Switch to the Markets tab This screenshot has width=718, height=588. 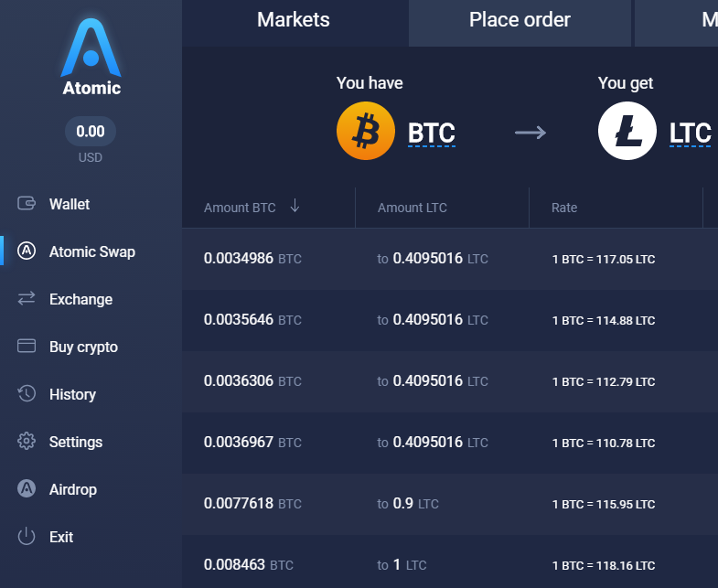pyautogui.click(x=294, y=20)
